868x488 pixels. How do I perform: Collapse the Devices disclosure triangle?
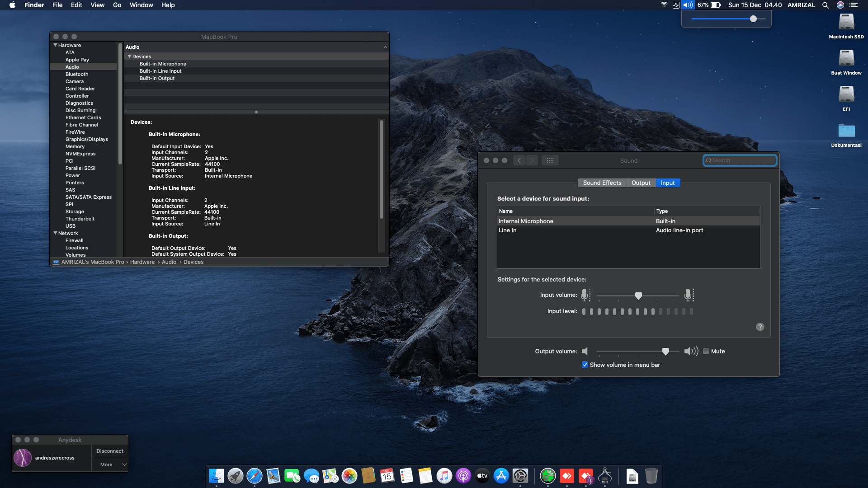click(129, 56)
